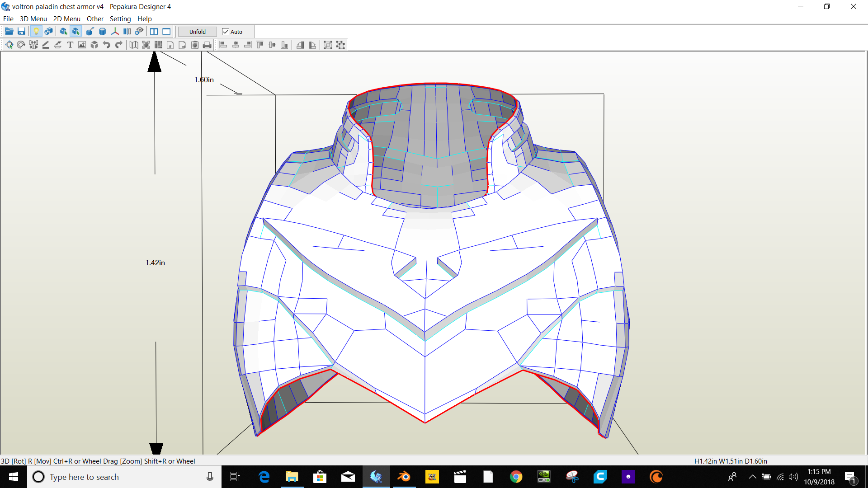The image size is (868, 488).
Task: Expand the Other menu
Action: [95, 19]
